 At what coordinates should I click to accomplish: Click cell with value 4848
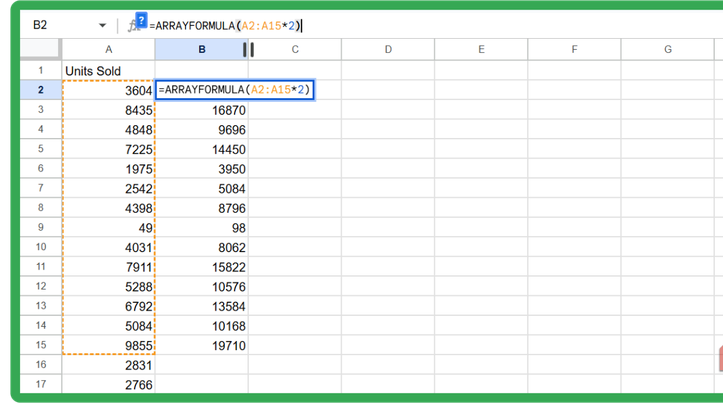[109, 130]
